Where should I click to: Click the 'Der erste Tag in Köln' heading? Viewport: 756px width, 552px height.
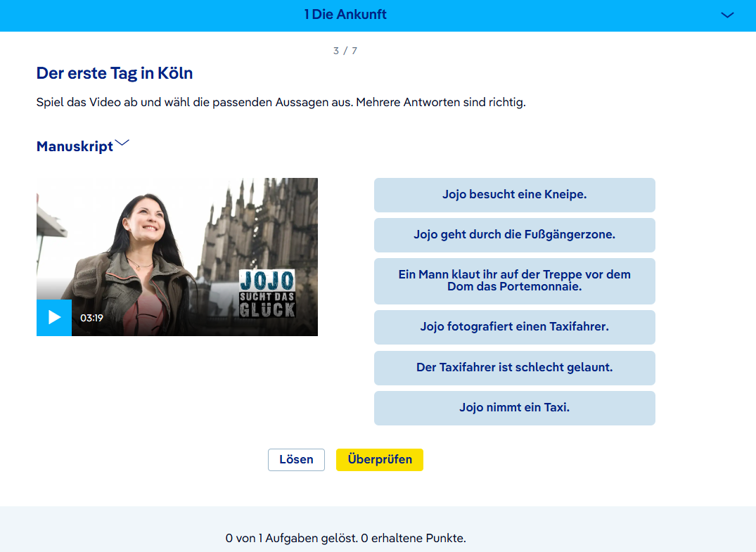click(115, 73)
